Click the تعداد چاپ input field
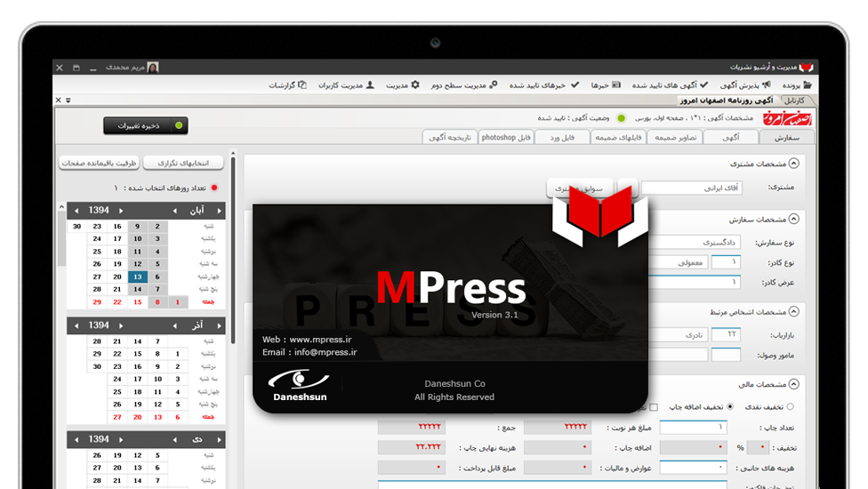868x489 pixels. 693,427
